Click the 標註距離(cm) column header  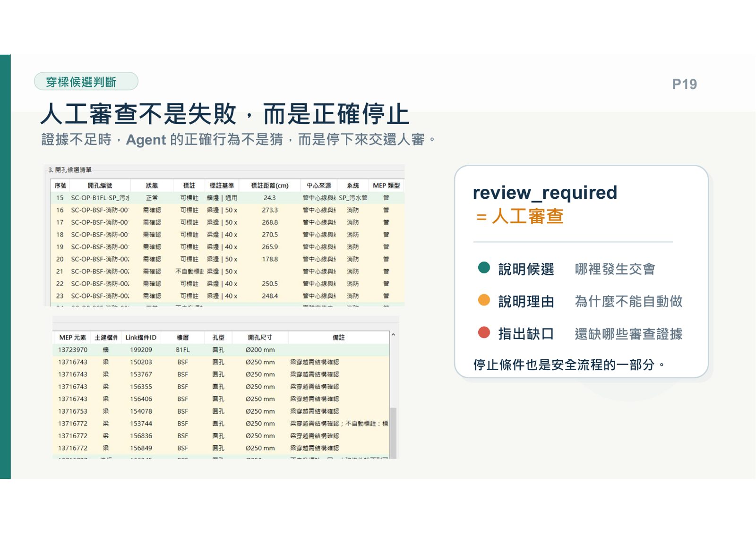270,186
